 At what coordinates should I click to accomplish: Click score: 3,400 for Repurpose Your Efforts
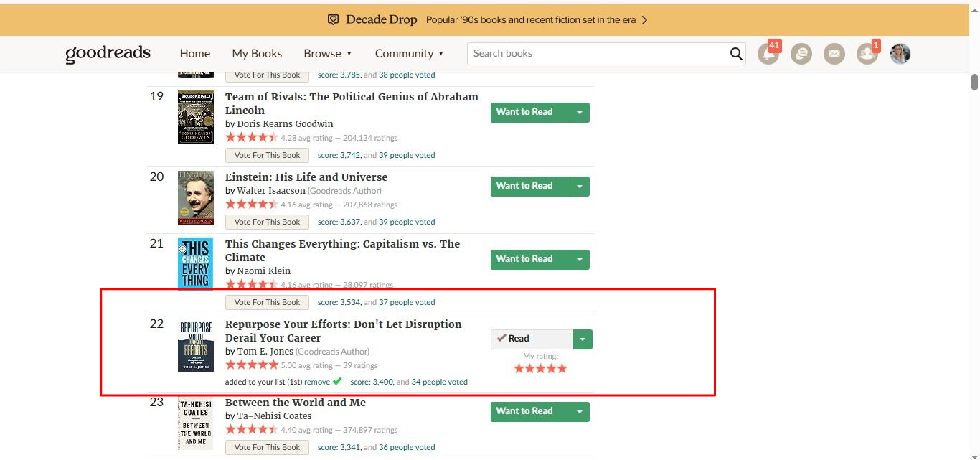tap(372, 382)
